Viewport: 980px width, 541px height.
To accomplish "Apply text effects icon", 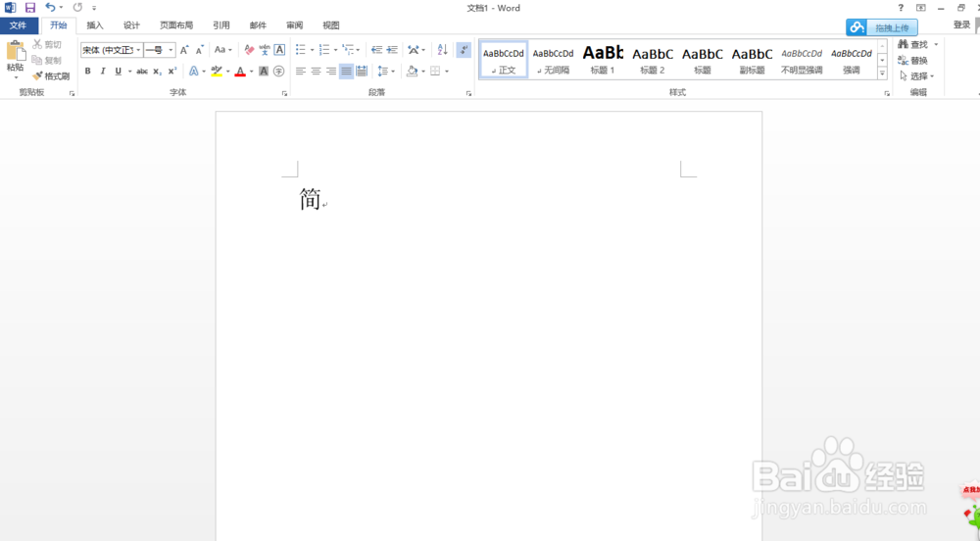I will 194,72.
